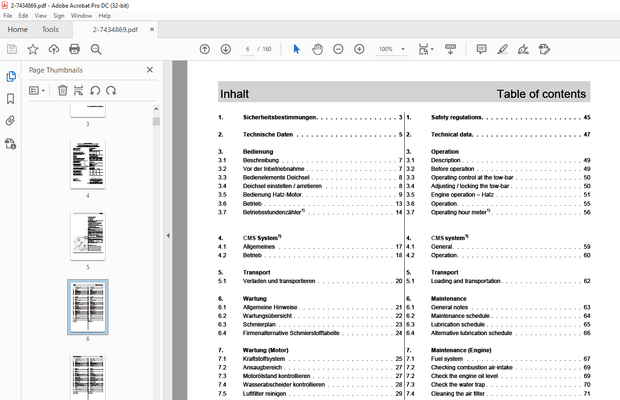The height and width of the screenshot is (400, 620).
Task: Select the arrow Selection tool
Action: pyautogui.click(x=297, y=49)
